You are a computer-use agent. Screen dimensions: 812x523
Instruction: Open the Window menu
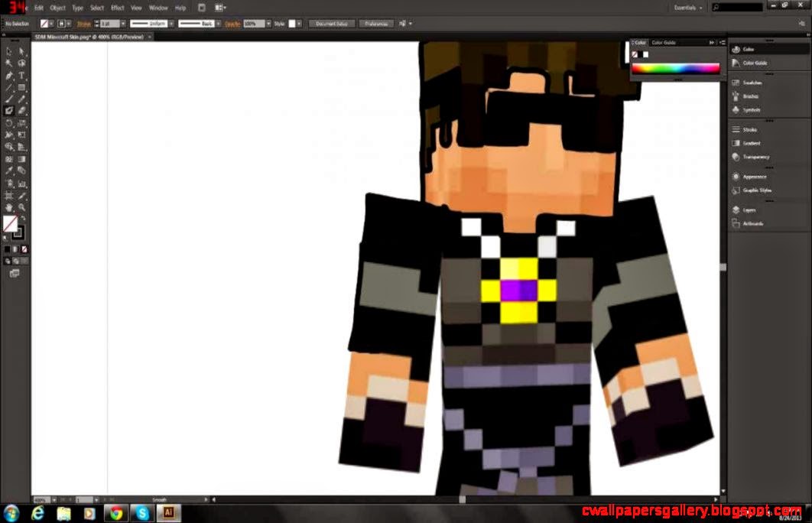(158, 7)
